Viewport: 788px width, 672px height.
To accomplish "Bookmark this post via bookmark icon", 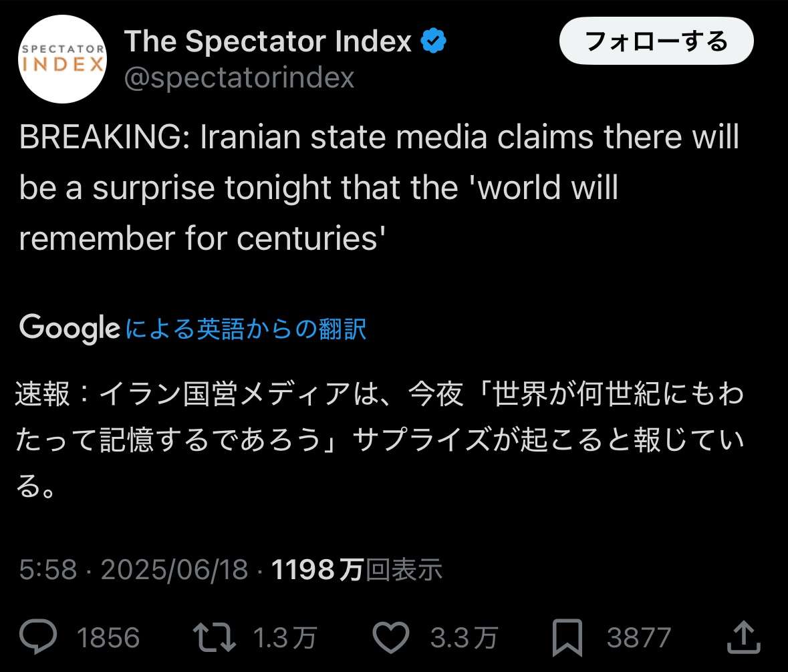I will click(568, 637).
